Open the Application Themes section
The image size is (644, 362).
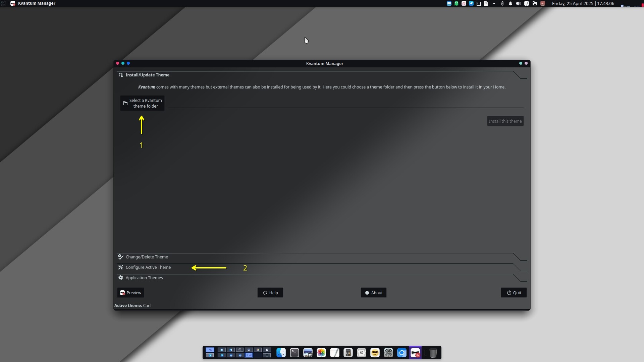coord(322,278)
